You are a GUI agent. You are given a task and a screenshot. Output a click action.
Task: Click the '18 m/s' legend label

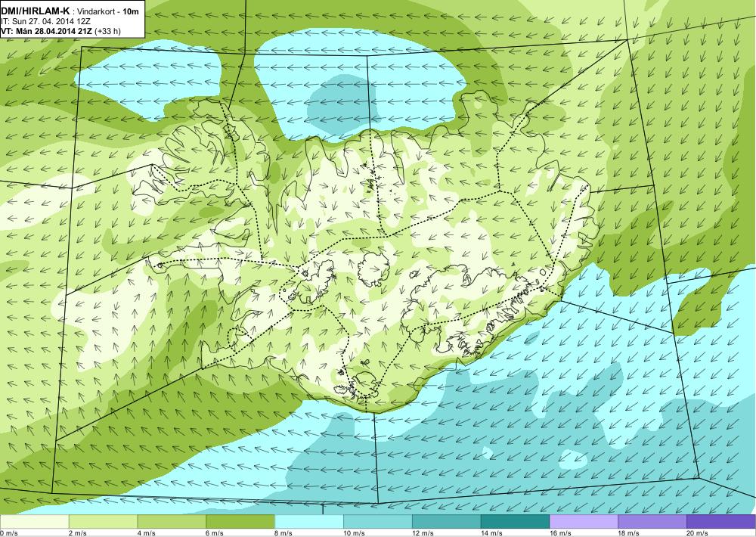(629, 533)
